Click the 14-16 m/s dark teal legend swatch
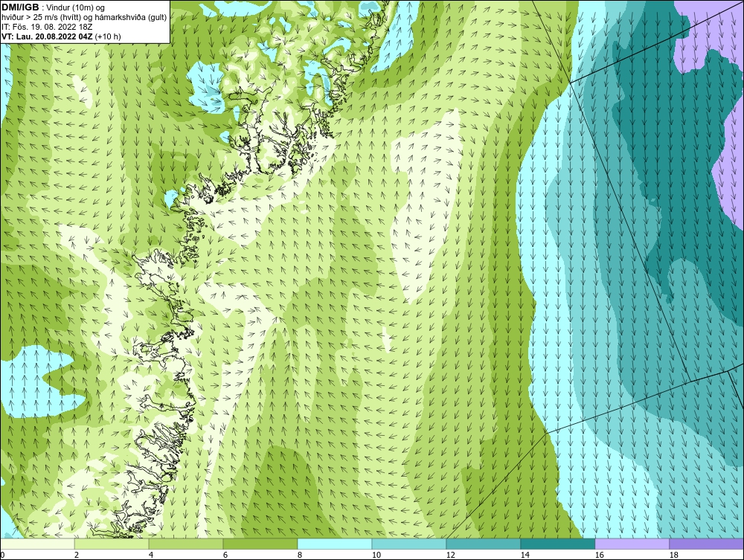This screenshot has width=744, height=560. coord(557,544)
